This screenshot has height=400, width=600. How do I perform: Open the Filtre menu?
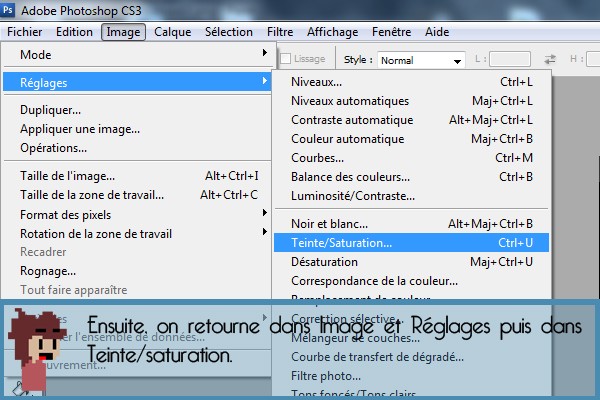[280, 32]
